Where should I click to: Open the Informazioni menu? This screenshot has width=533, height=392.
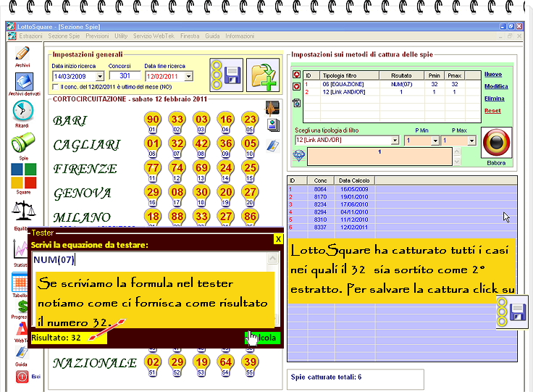click(240, 36)
